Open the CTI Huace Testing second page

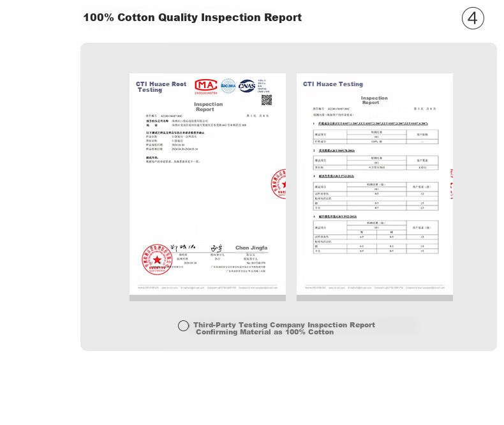(x=374, y=187)
